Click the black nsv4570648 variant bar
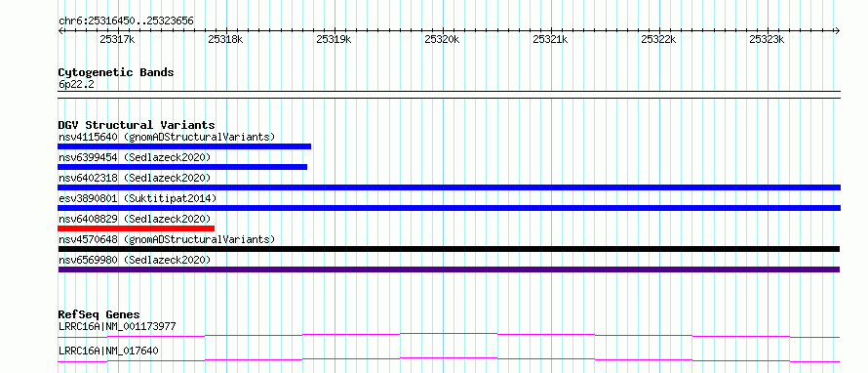Screen dimensions: 868x373 pos(449,249)
